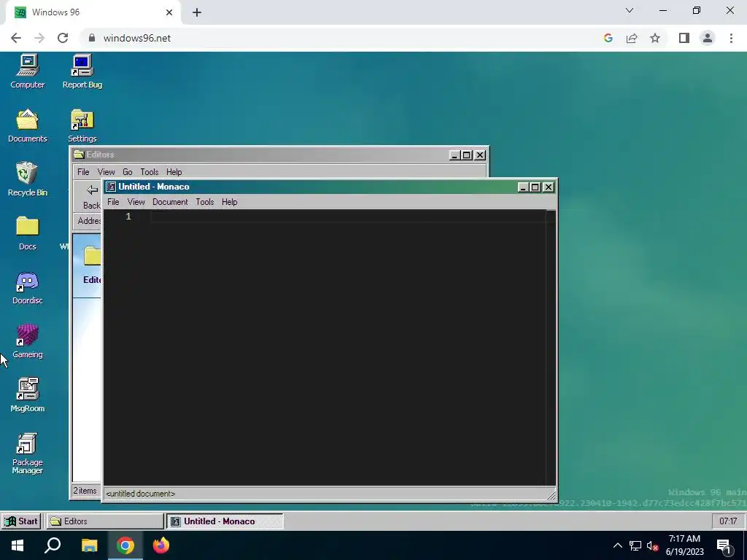This screenshot has height=560, width=747.
Task: Maximize the Editors window
Action: 466,155
